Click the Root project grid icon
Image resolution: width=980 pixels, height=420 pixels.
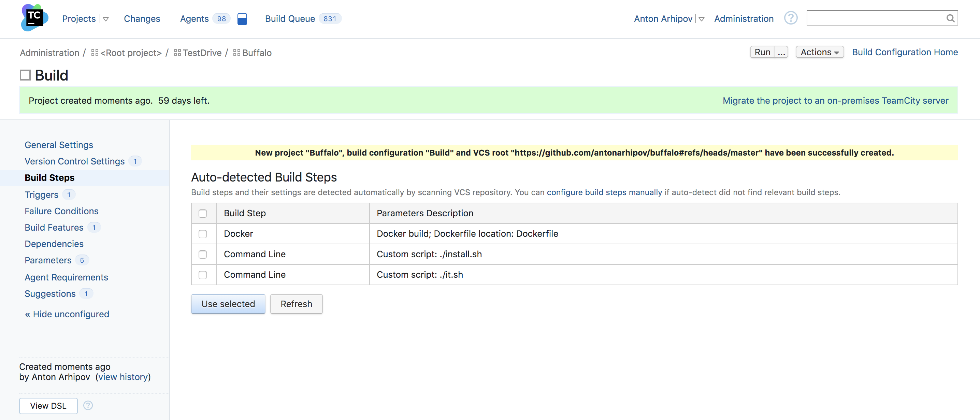coord(95,53)
